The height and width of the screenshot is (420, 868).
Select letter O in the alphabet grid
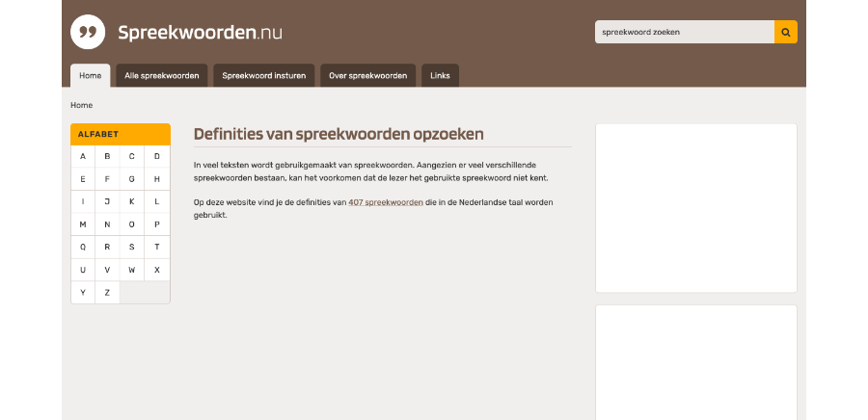(x=132, y=224)
